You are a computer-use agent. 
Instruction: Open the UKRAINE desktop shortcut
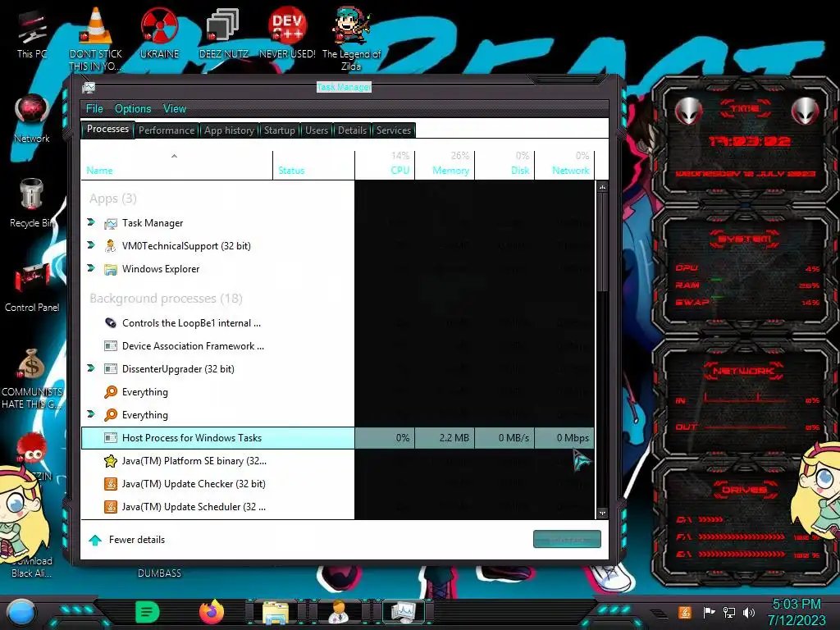159,32
